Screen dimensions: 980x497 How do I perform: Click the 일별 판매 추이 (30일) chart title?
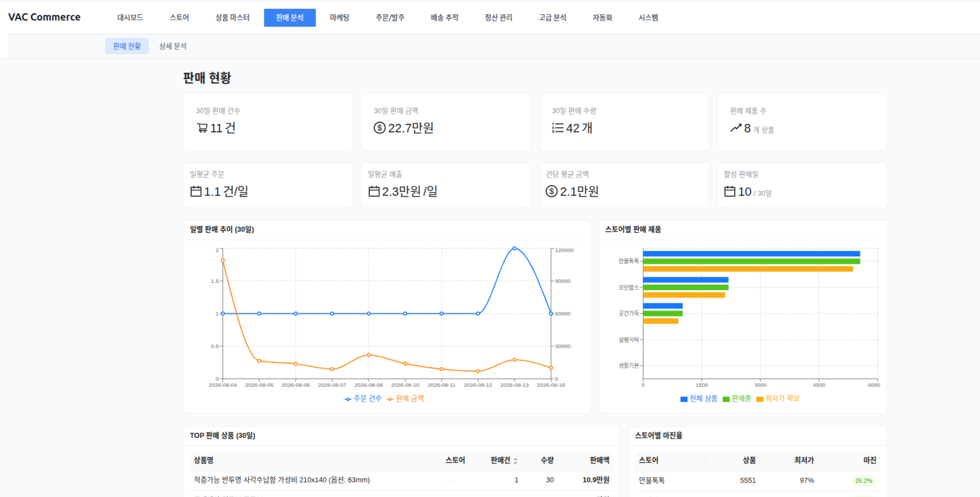coord(222,230)
